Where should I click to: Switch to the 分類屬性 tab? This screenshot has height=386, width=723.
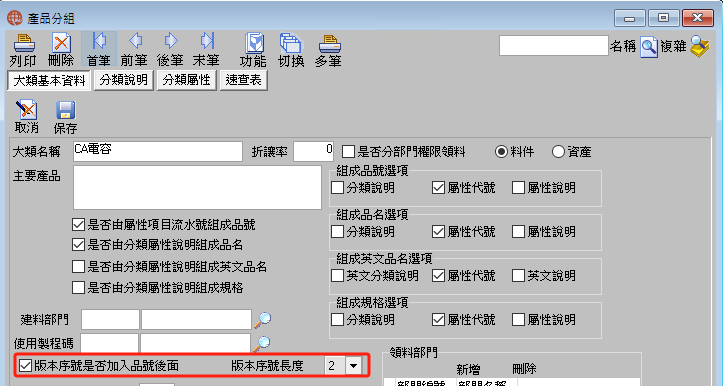[187, 80]
